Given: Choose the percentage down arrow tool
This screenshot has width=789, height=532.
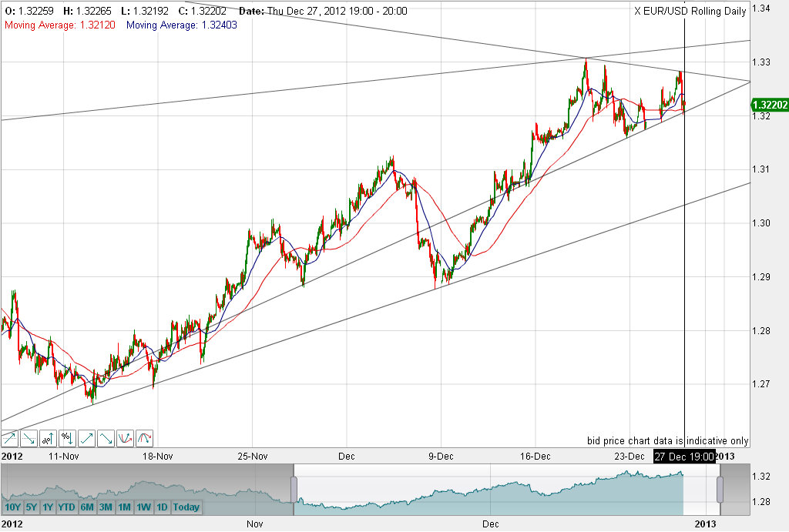Looking at the screenshot, I should (x=68, y=439).
